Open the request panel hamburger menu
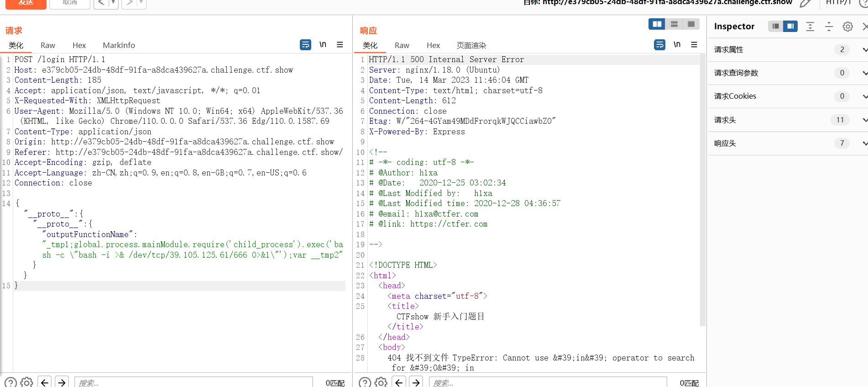The height and width of the screenshot is (387, 868). (340, 44)
